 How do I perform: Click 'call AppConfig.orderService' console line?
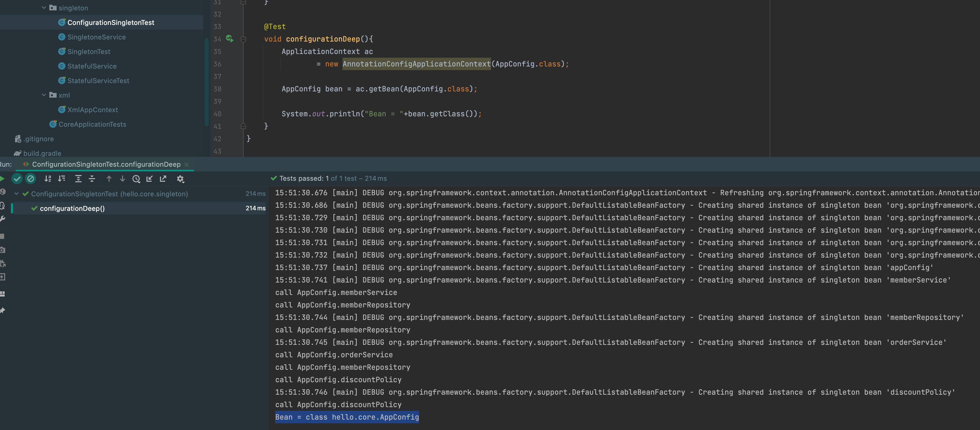click(x=334, y=355)
